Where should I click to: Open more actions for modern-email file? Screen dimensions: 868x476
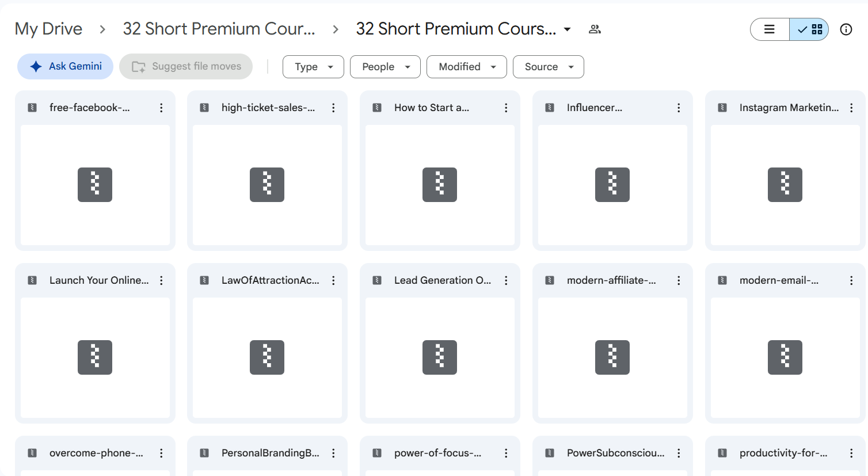pos(851,280)
